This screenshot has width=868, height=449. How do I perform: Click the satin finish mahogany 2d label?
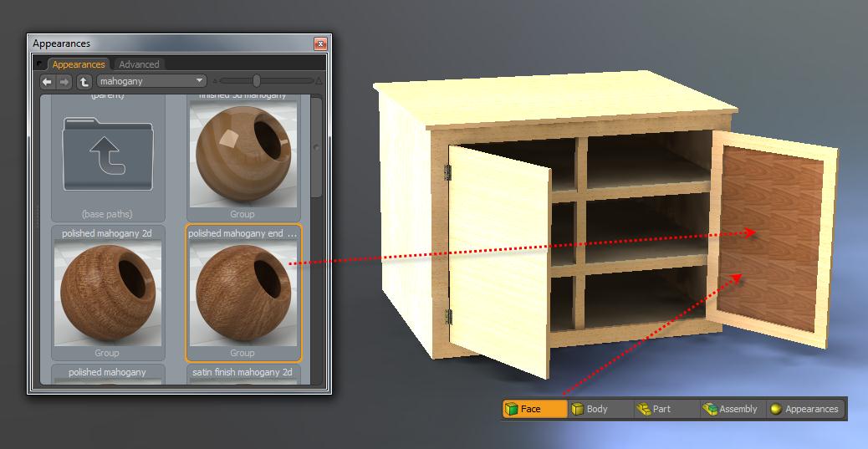[x=242, y=372]
